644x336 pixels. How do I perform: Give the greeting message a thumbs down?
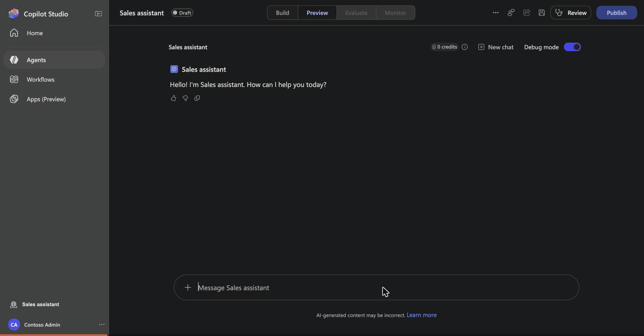(185, 98)
